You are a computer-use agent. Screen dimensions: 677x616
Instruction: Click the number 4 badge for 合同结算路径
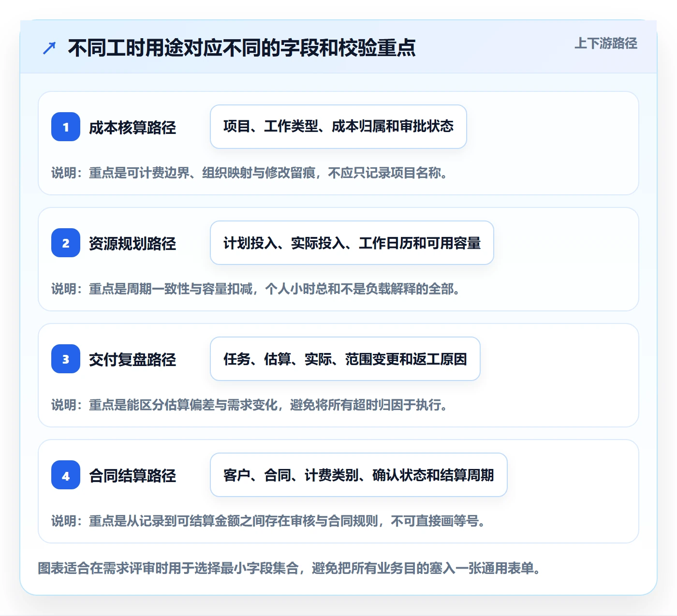click(66, 475)
